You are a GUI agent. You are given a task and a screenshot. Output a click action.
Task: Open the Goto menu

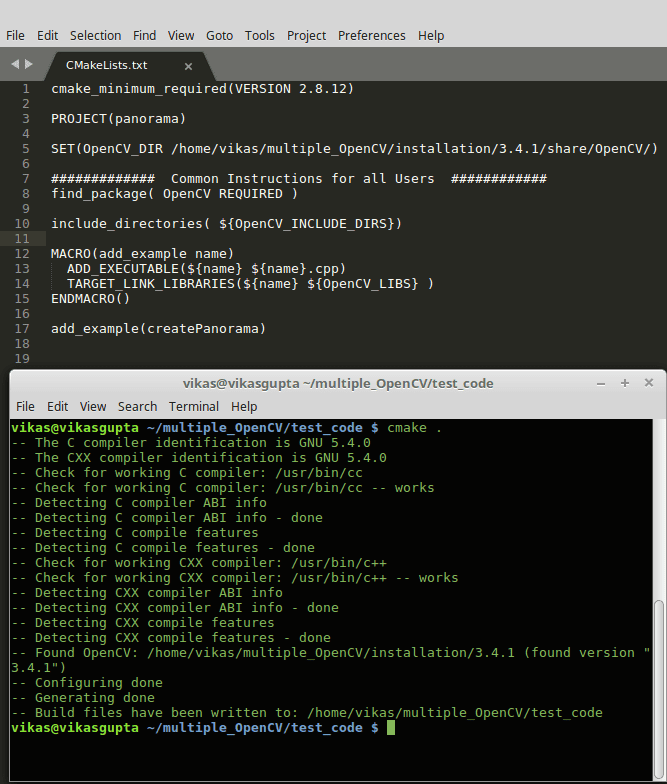[220, 36]
